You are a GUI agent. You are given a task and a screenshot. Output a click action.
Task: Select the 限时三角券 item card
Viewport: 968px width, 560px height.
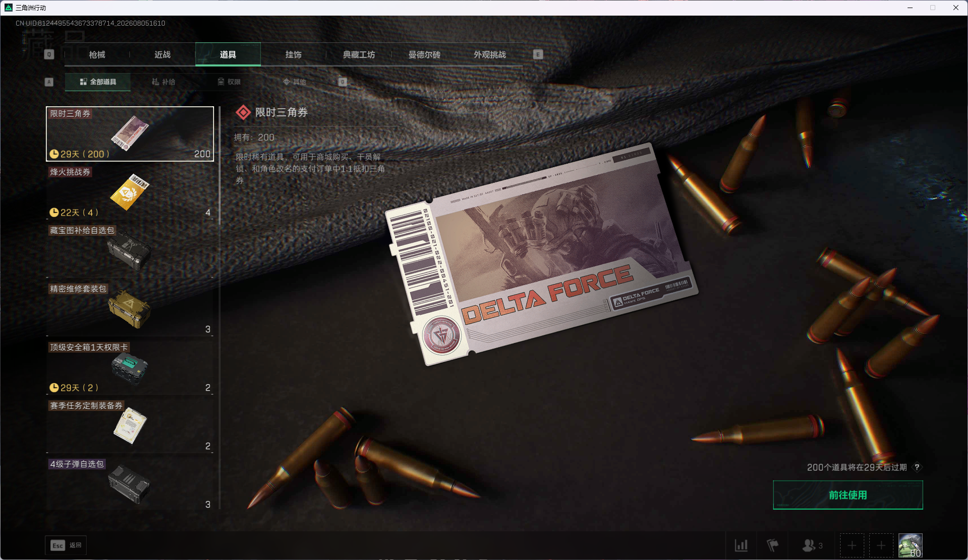coord(130,134)
